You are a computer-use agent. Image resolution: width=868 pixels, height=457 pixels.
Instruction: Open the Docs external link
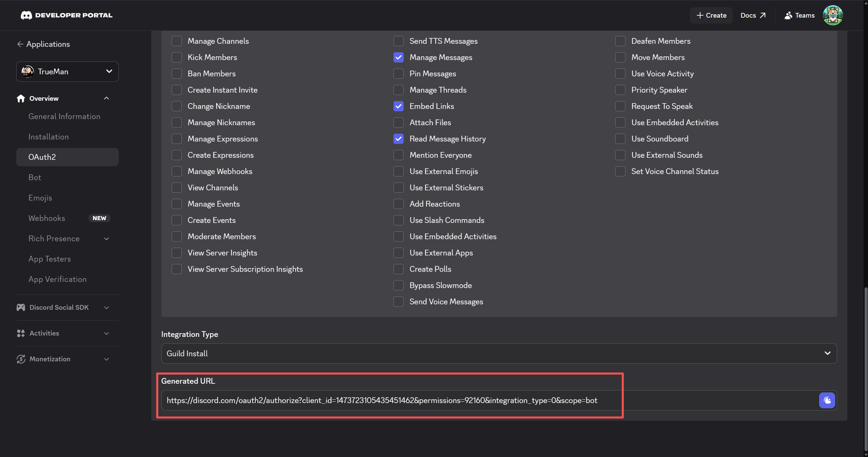pos(753,15)
